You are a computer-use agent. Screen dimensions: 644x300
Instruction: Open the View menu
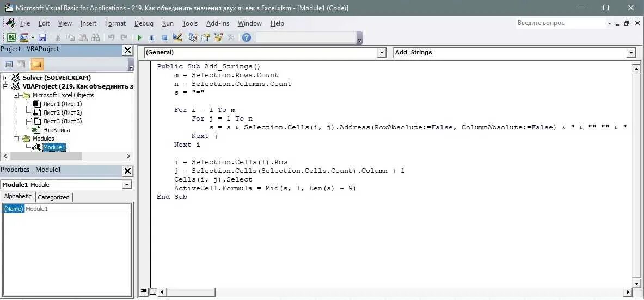(65, 23)
